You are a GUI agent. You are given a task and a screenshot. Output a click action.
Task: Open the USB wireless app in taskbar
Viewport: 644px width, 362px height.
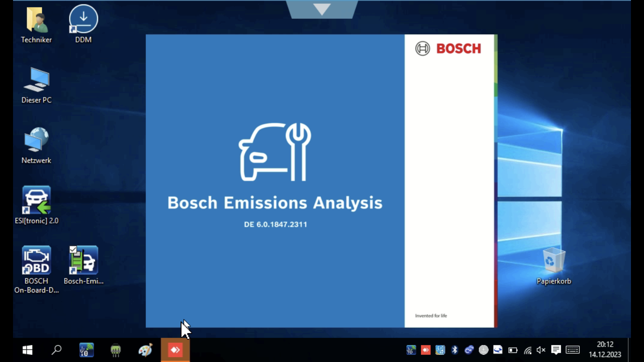click(x=86, y=350)
